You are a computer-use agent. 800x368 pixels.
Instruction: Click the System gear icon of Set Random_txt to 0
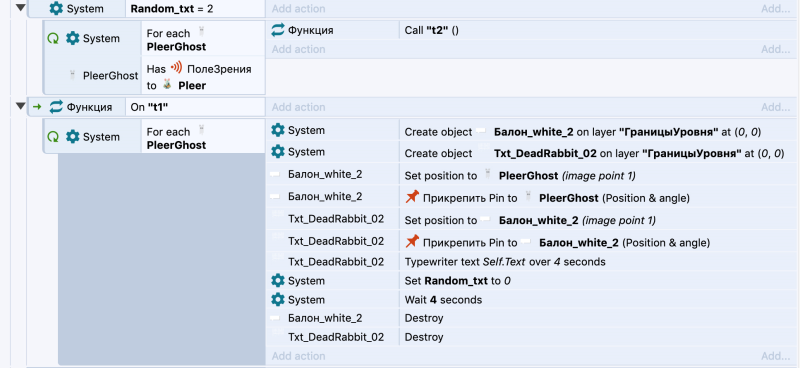[x=278, y=281]
